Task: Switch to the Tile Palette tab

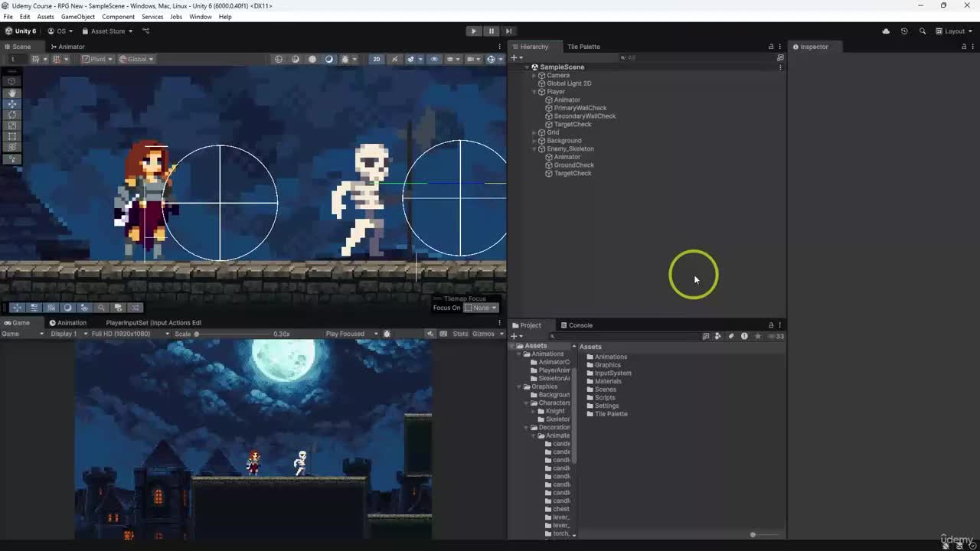Action: [583, 47]
